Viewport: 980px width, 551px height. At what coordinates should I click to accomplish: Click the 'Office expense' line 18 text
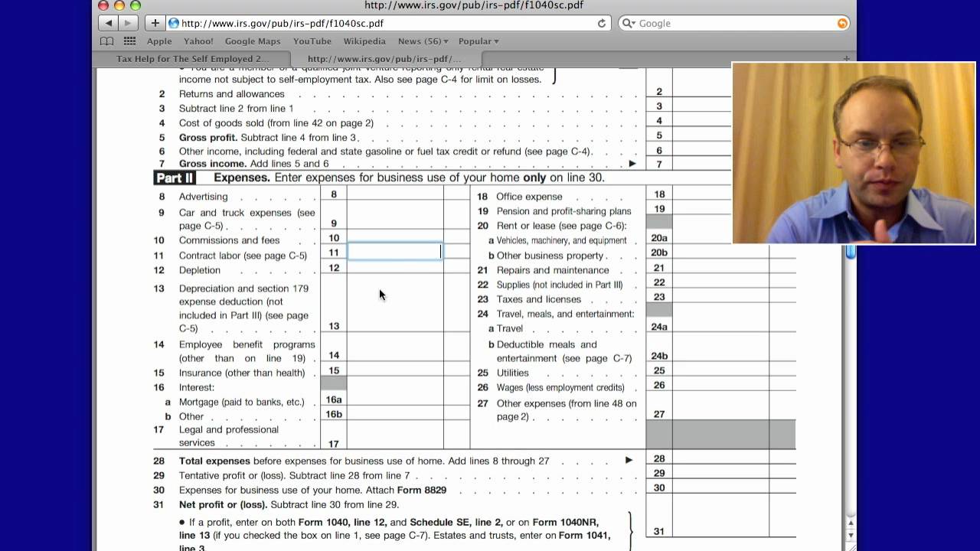pos(529,197)
